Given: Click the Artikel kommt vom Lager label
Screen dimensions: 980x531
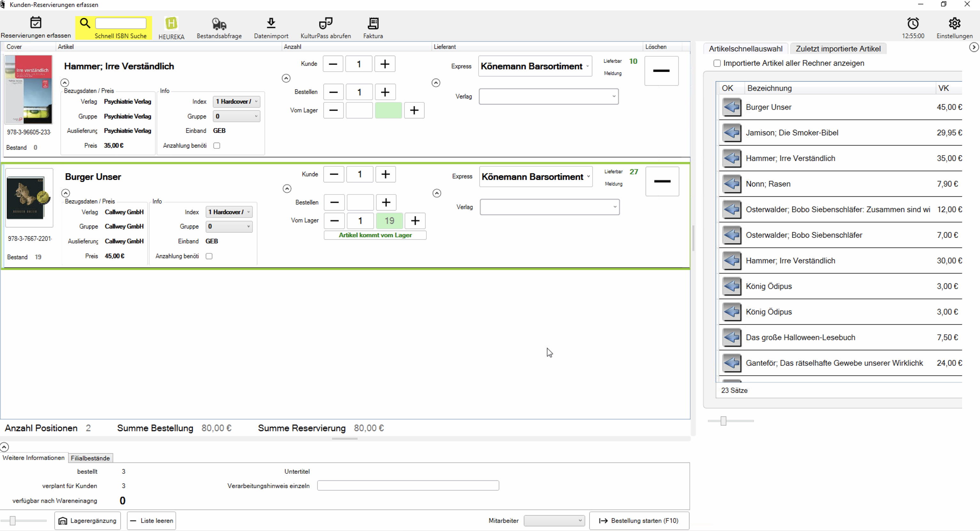Looking at the screenshot, I should point(375,235).
